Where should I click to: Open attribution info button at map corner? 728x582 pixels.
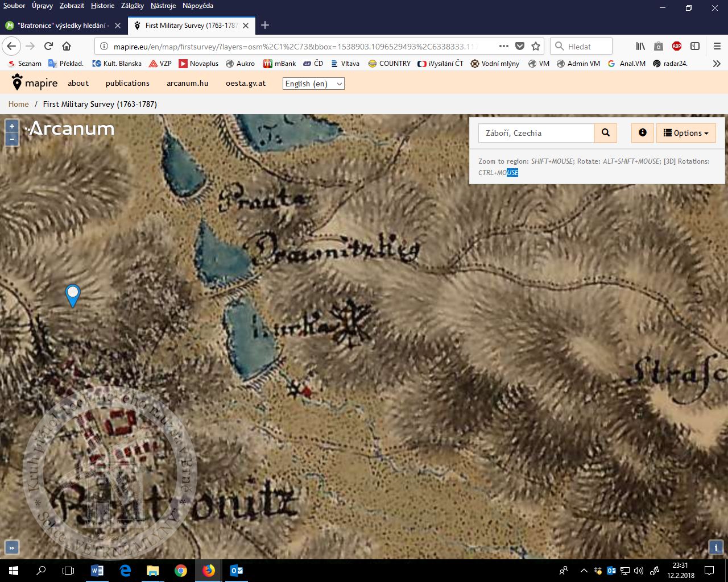tap(715, 547)
